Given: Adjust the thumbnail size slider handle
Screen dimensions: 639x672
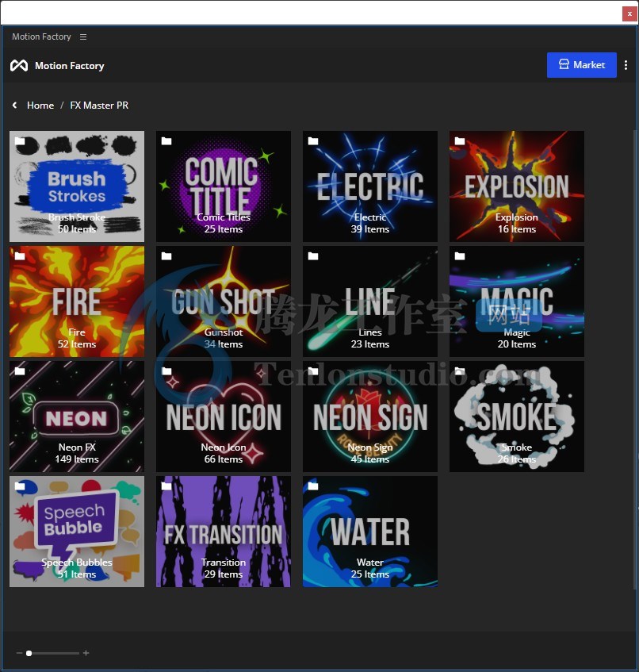Looking at the screenshot, I should point(29,653).
